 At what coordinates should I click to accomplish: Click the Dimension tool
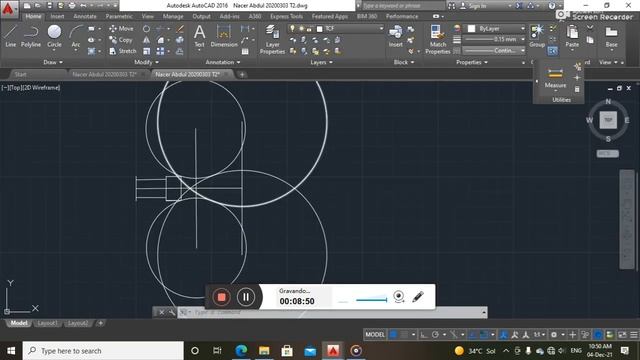(x=224, y=36)
